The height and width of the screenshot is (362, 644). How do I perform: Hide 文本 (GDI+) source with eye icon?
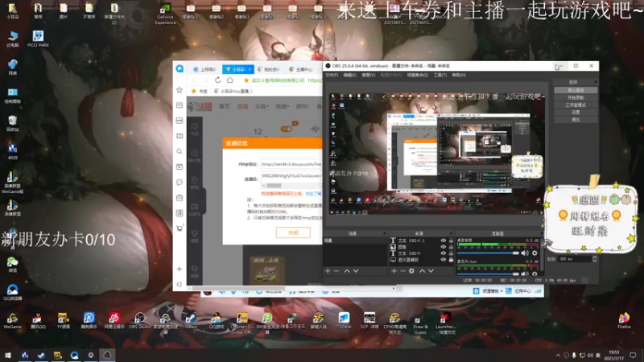click(x=444, y=253)
